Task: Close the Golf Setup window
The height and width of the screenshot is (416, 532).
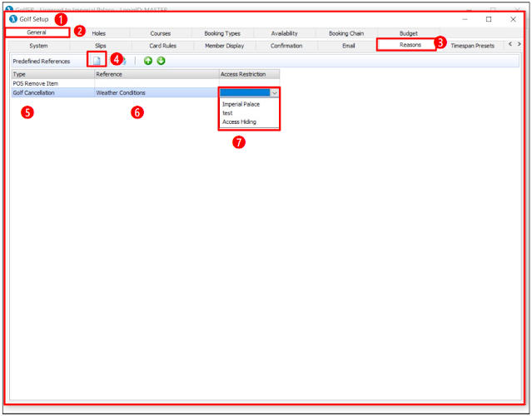Action: (513, 19)
